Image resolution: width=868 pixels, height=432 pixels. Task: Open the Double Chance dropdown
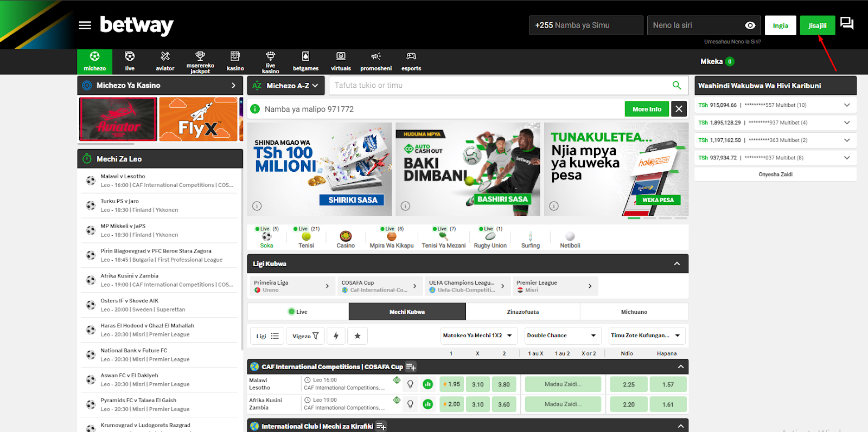pos(562,336)
